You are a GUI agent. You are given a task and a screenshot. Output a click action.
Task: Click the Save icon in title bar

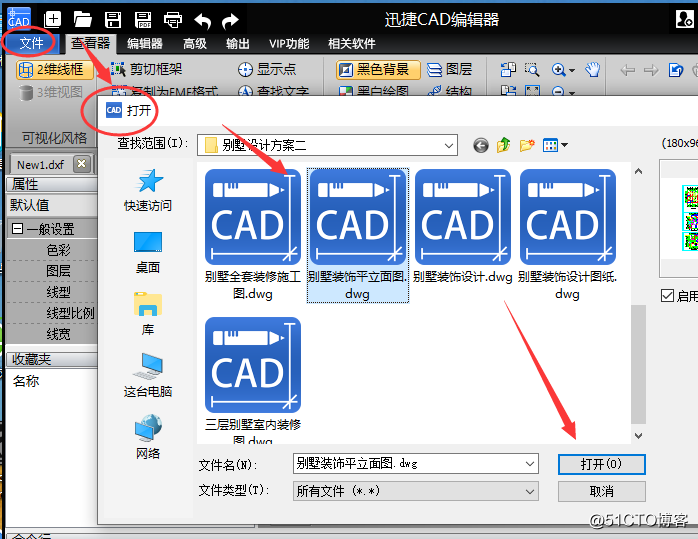coord(113,20)
